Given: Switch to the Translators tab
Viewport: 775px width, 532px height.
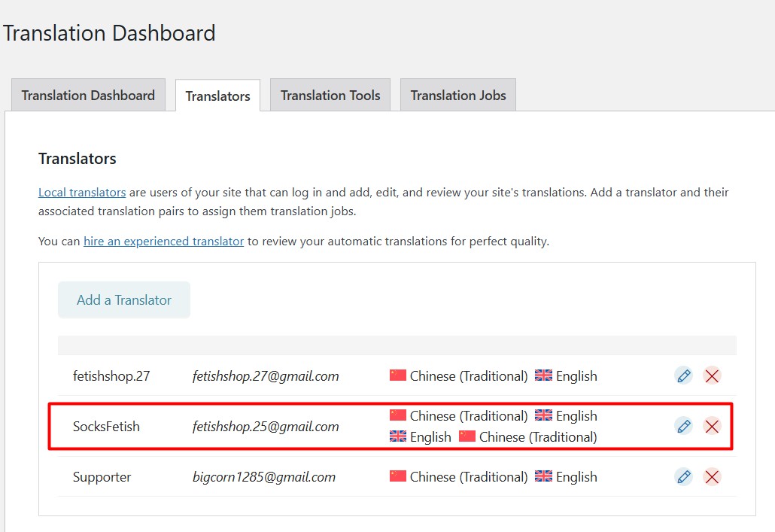Looking at the screenshot, I should tap(217, 96).
